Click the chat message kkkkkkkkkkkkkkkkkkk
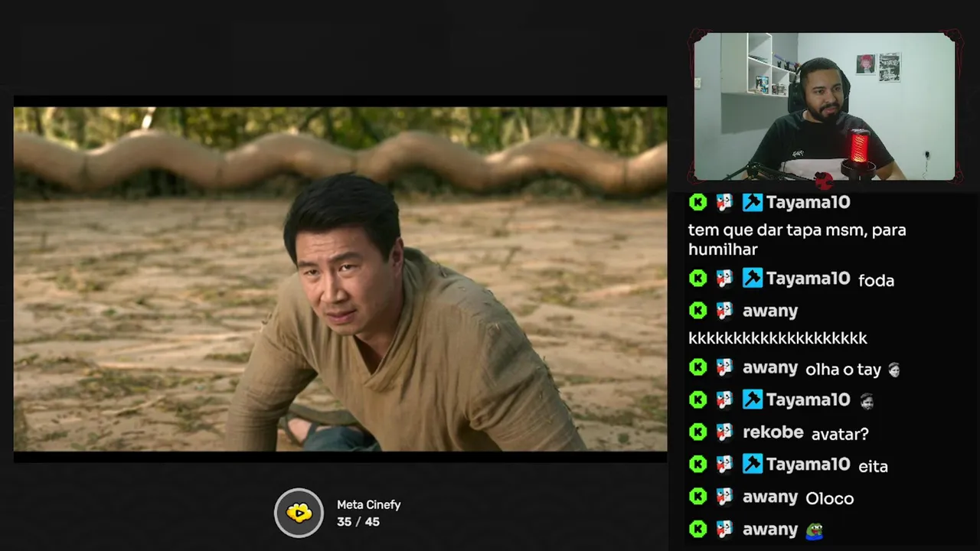980x551 pixels. tap(778, 338)
